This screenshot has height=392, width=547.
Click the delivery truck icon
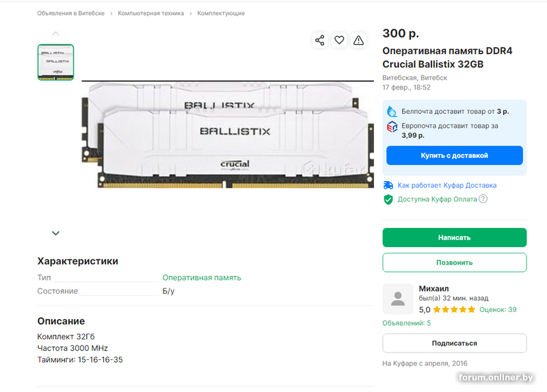coord(388,185)
